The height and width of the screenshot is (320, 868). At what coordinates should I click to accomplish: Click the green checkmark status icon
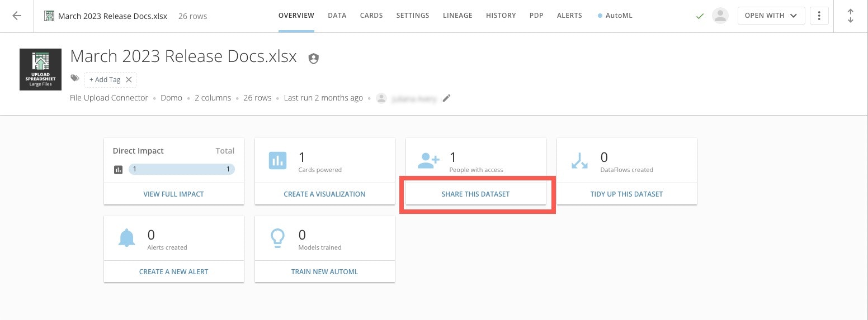(700, 16)
